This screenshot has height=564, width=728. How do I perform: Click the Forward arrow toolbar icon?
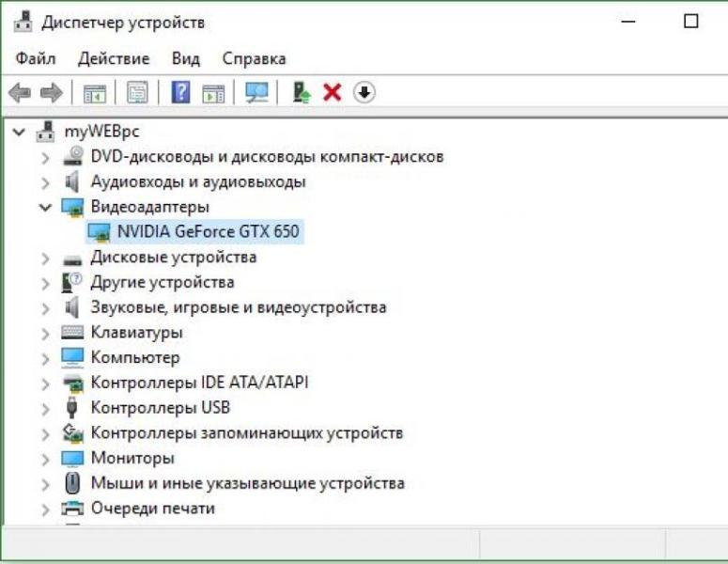click(x=51, y=93)
